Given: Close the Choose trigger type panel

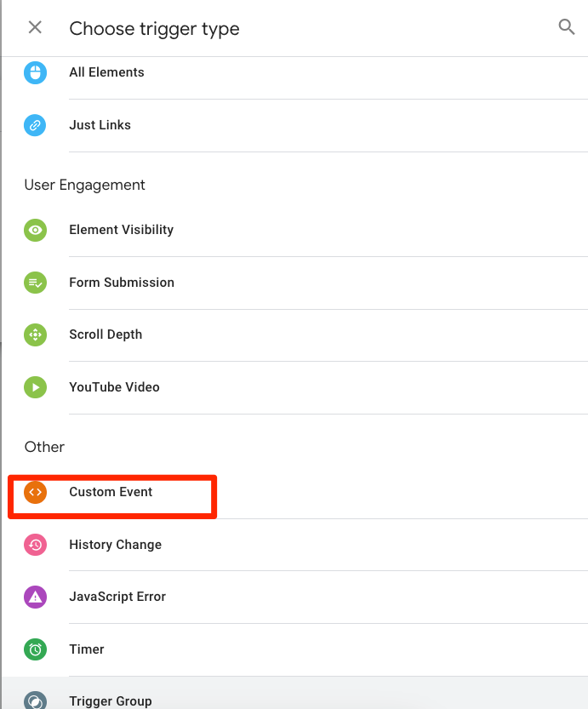Looking at the screenshot, I should (x=35, y=27).
